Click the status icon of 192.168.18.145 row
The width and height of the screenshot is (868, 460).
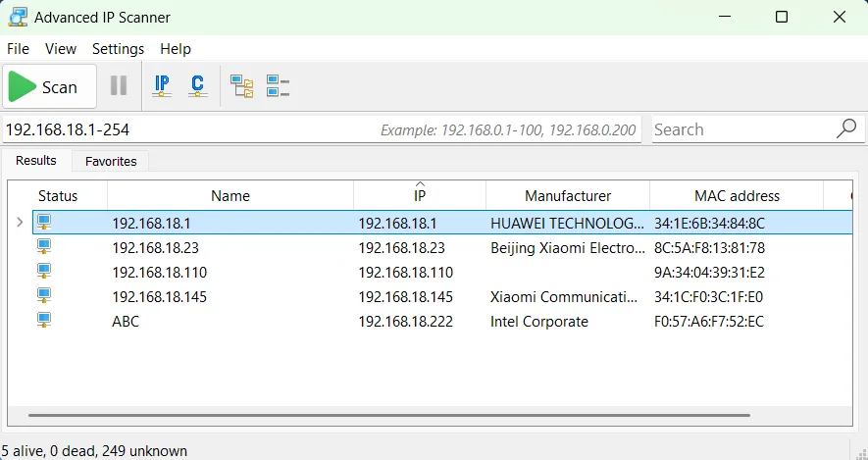pos(44,296)
